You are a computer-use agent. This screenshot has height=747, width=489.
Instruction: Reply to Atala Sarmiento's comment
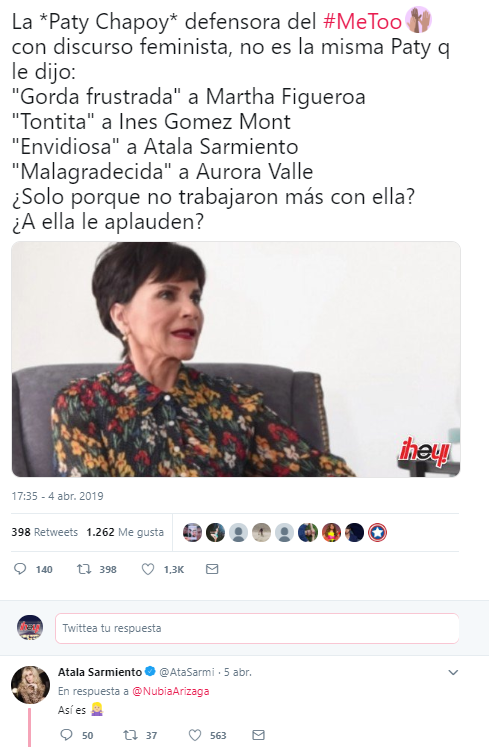[66, 735]
